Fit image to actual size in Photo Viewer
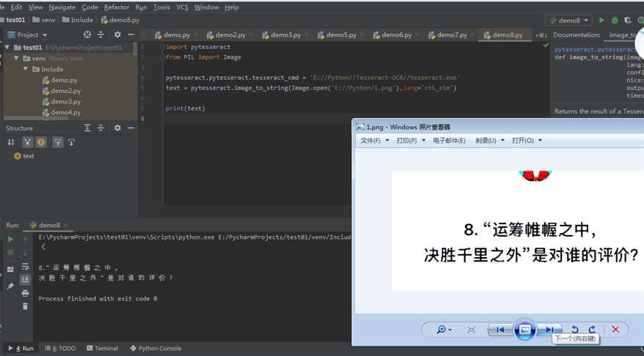 (x=471, y=330)
